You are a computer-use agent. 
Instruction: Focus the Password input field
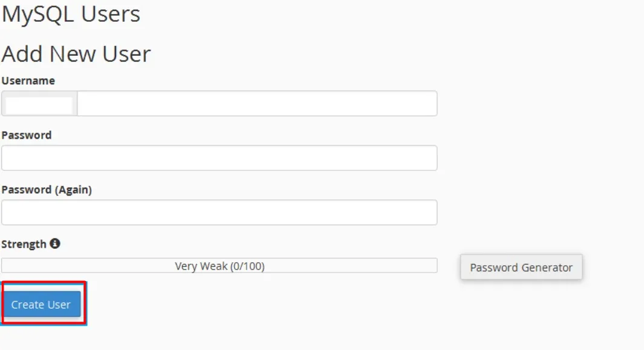click(x=220, y=158)
